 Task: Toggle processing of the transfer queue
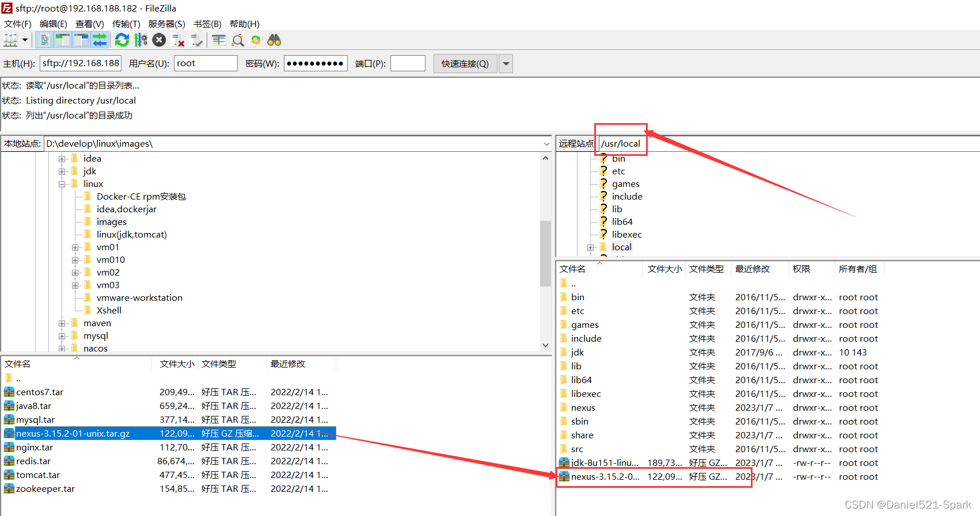tap(140, 40)
